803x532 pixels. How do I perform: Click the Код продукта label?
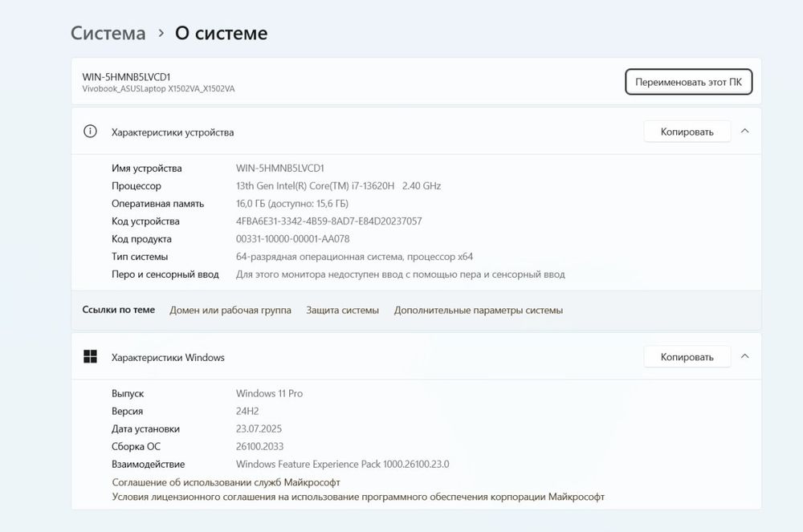(x=141, y=239)
